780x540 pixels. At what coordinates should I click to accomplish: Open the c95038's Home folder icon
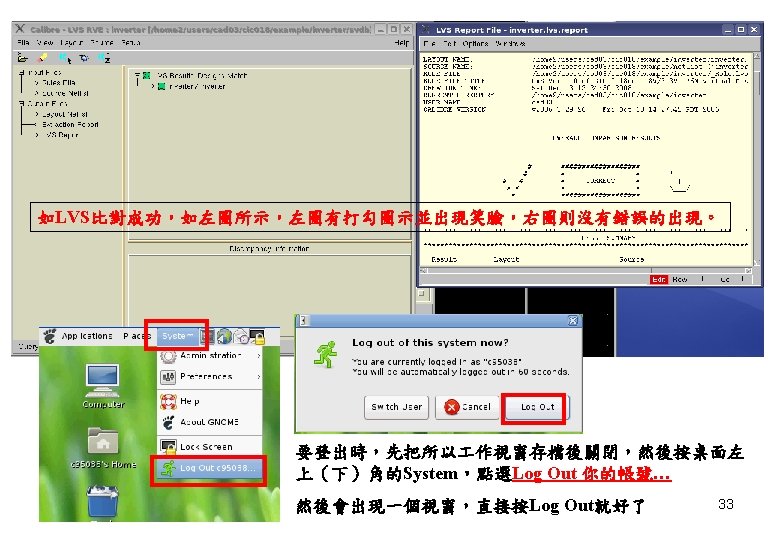[x=103, y=441]
